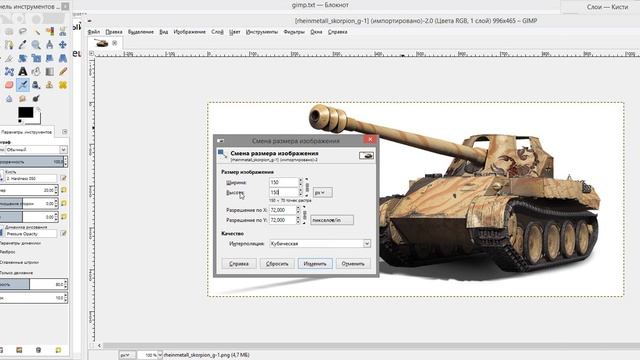Select the Ink tool
Screen dimensions: 640x360
[x=36, y=85]
